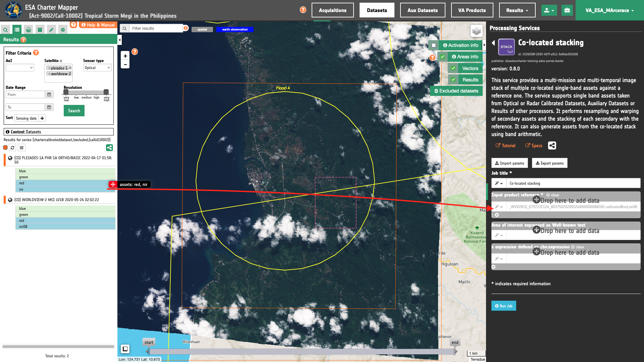Expand the Context Datasets section
The image size is (644, 362).
[x=59, y=132]
